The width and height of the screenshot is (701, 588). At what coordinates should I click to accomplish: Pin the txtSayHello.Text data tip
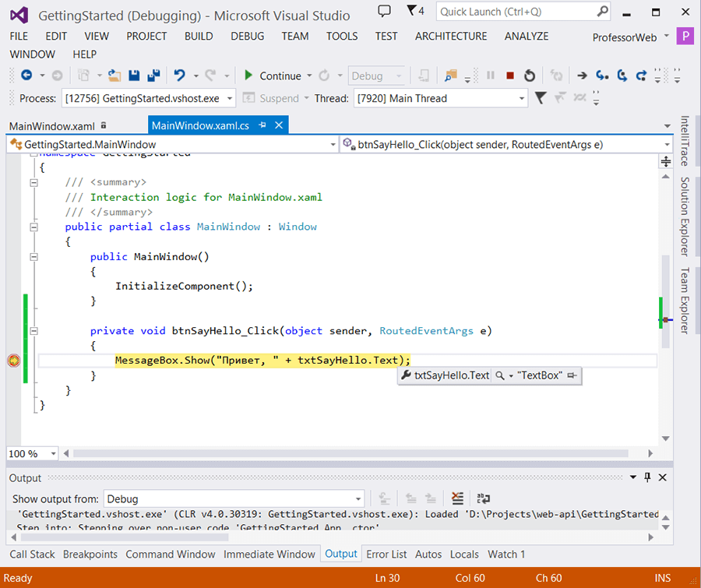(572, 375)
